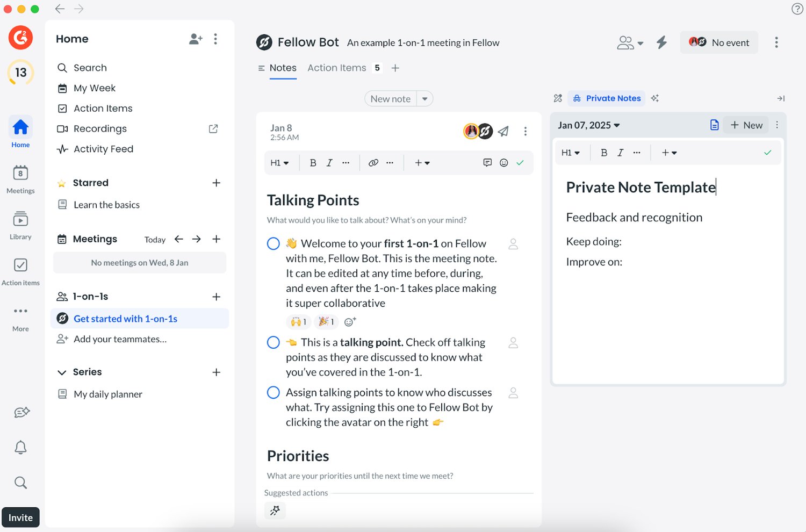Screen dimensions: 806x532
Task: Show more text formatting in private note
Action: tap(637, 153)
